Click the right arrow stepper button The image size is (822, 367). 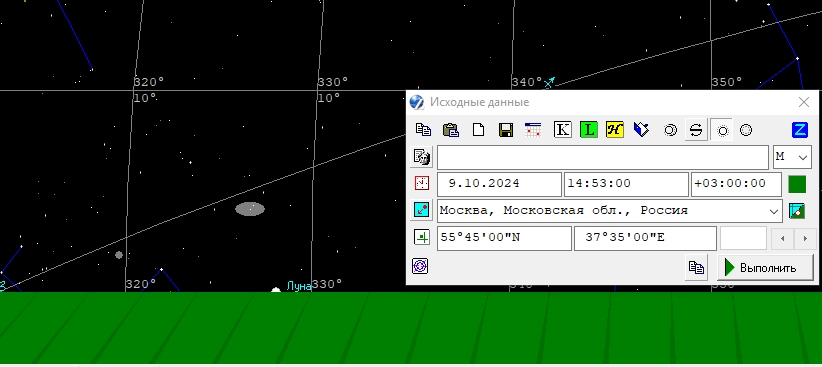805,239
